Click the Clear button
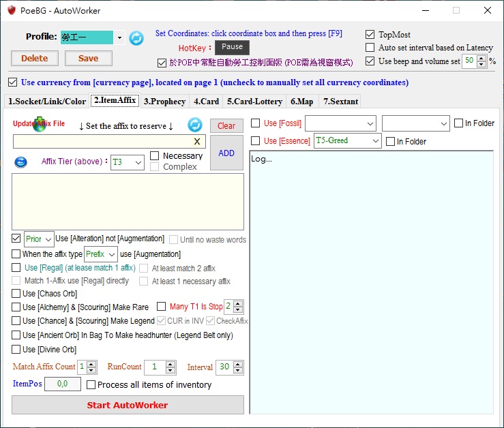This screenshot has height=428, width=504. [x=226, y=126]
